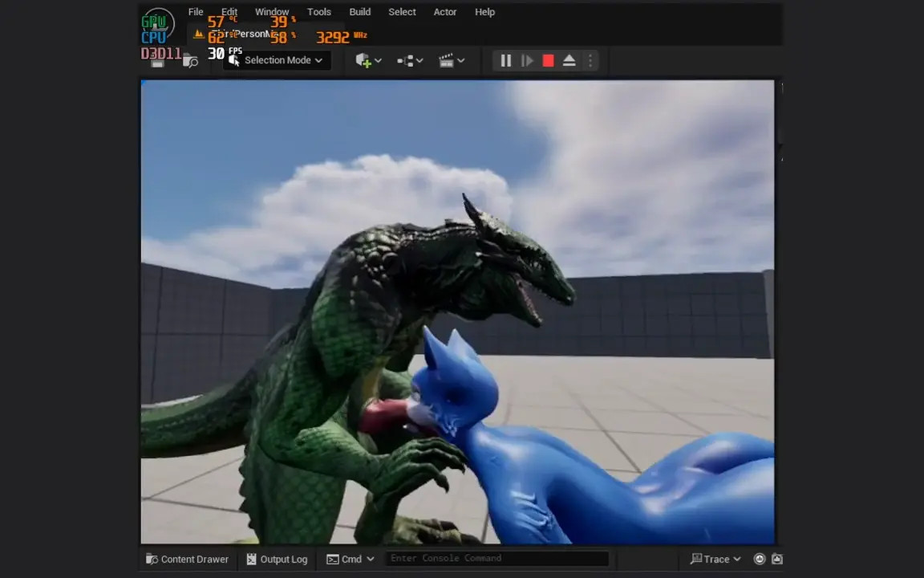Click the circular status icon after Trace
Screen dimensions: 924x578
[760, 559]
